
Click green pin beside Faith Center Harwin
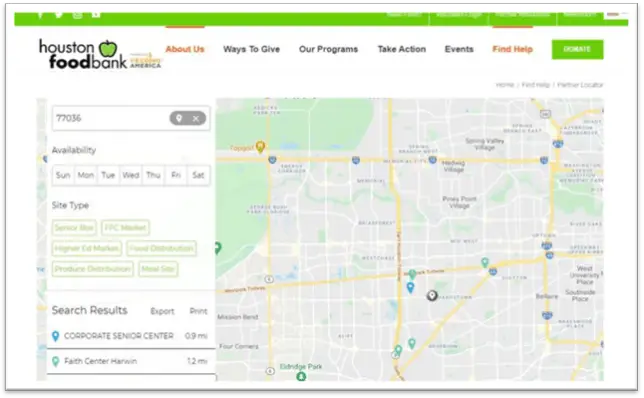(55, 361)
